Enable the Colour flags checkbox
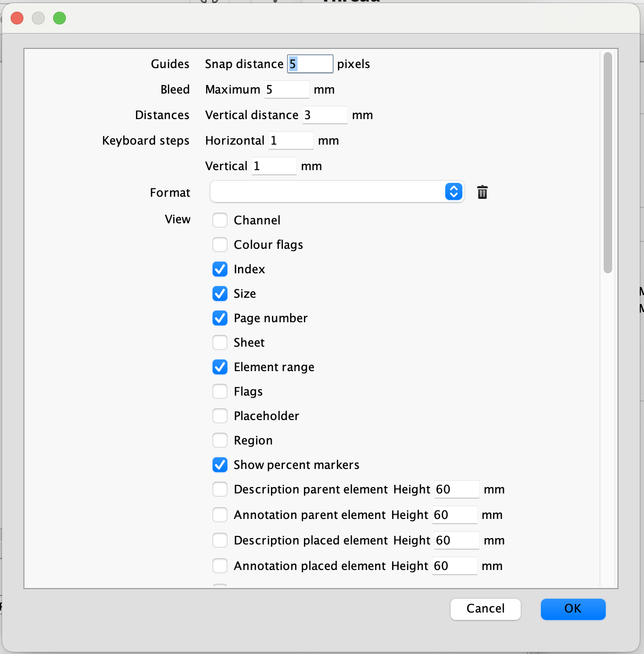This screenshot has height=654, width=644. [x=220, y=245]
